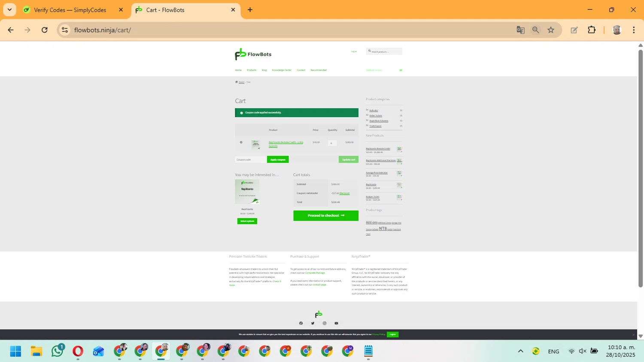View site information icon beside the URL

tap(65, 30)
